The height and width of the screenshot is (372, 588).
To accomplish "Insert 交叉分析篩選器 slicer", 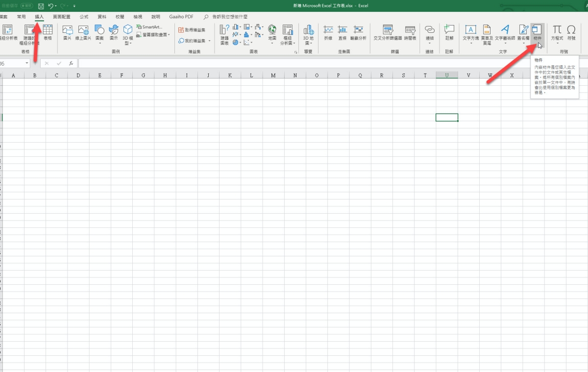I will coord(388,31).
